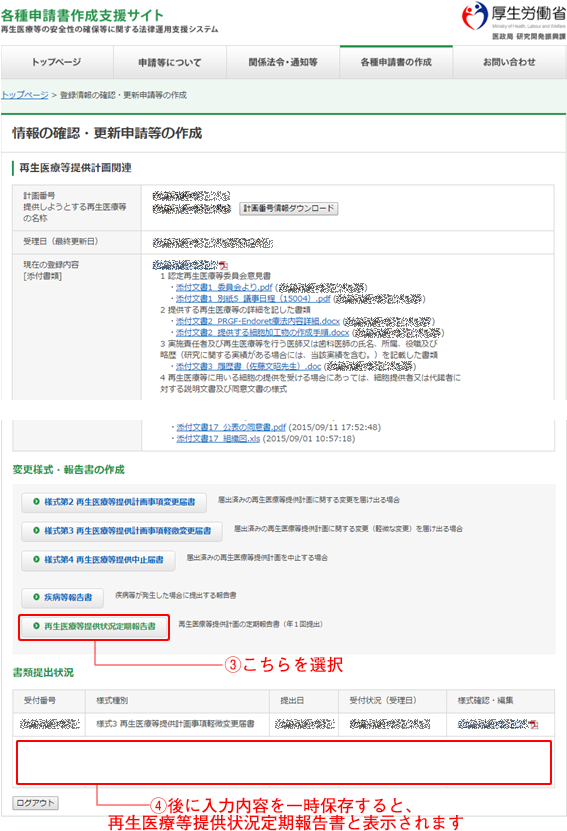Click the 各種申請書作成支援サイト site title
567x831 pixels.
(x=82, y=15)
